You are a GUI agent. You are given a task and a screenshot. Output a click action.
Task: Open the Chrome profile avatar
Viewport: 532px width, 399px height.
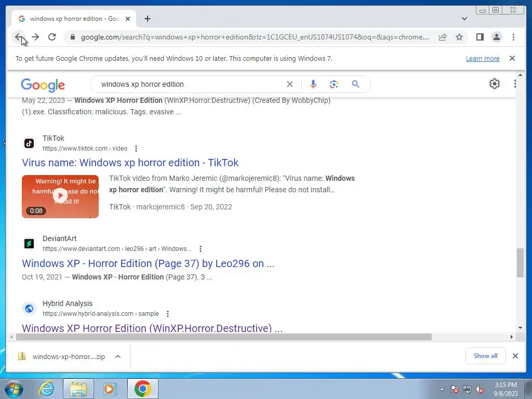(496, 37)
